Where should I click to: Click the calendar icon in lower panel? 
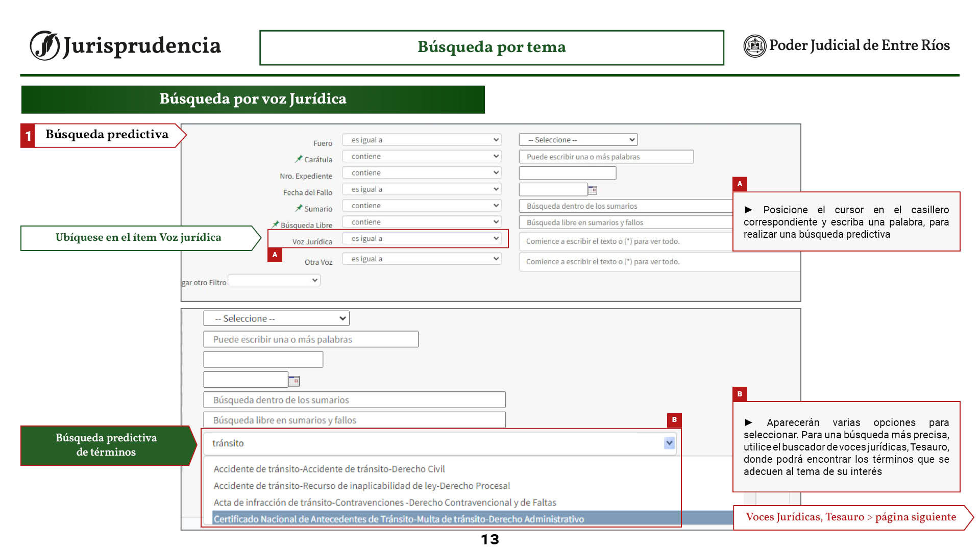click(x=294, y=381)
